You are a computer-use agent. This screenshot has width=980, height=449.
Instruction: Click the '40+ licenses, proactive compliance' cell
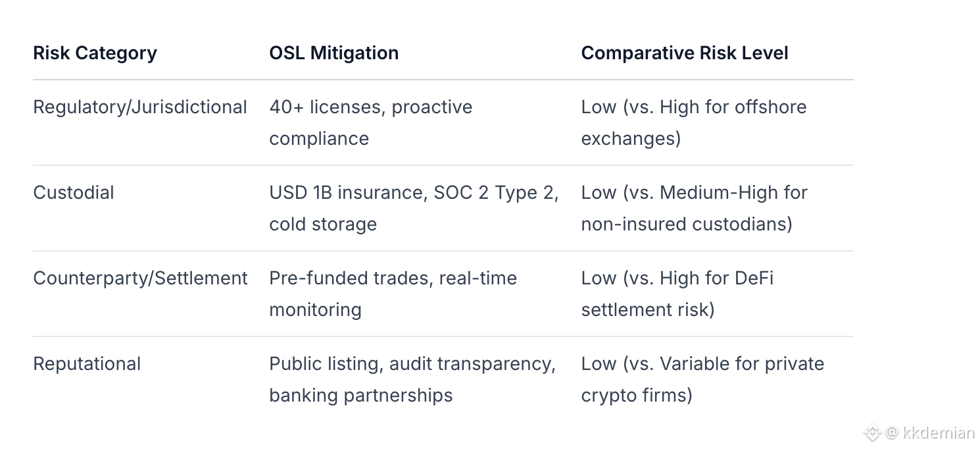point(370,122)
